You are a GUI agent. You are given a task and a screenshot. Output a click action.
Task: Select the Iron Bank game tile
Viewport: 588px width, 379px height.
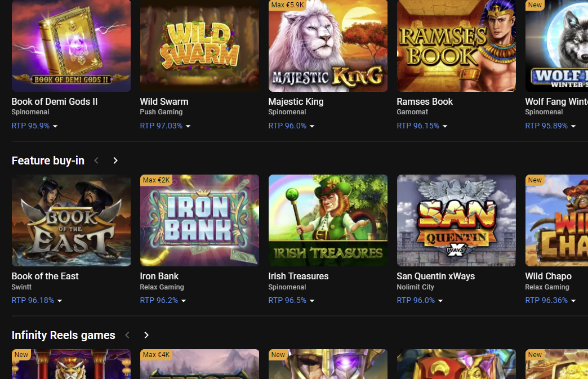click(199, 220)
